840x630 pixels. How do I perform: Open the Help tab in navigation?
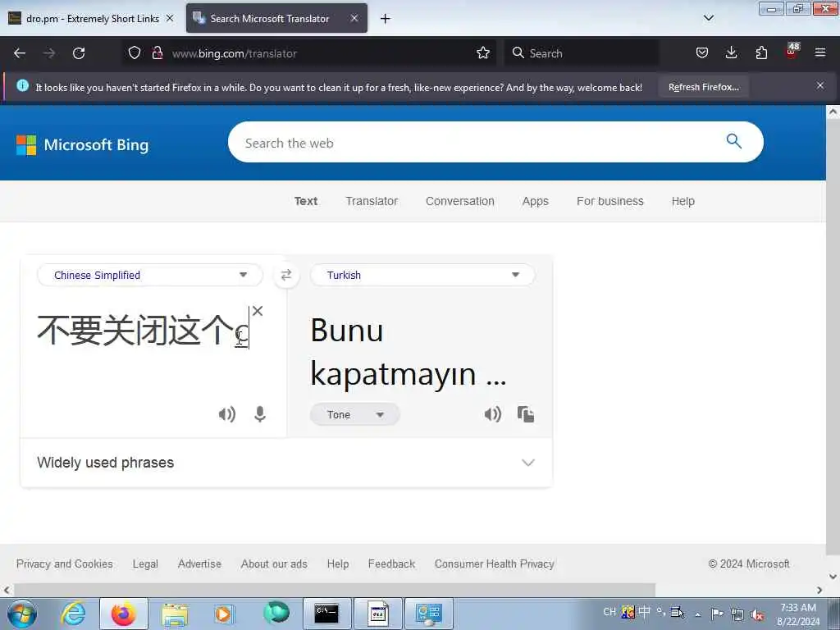683,201
